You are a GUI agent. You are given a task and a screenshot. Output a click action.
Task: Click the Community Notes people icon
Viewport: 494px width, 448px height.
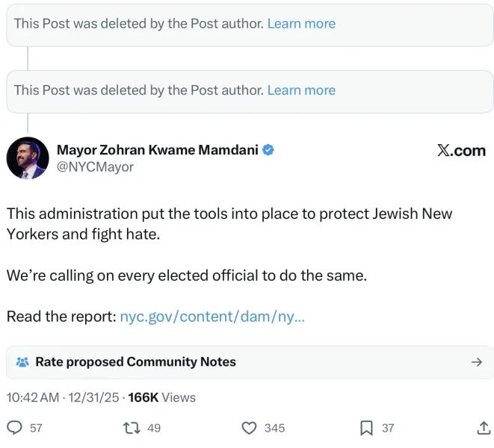pyautogui.click(x=22, y=362)
